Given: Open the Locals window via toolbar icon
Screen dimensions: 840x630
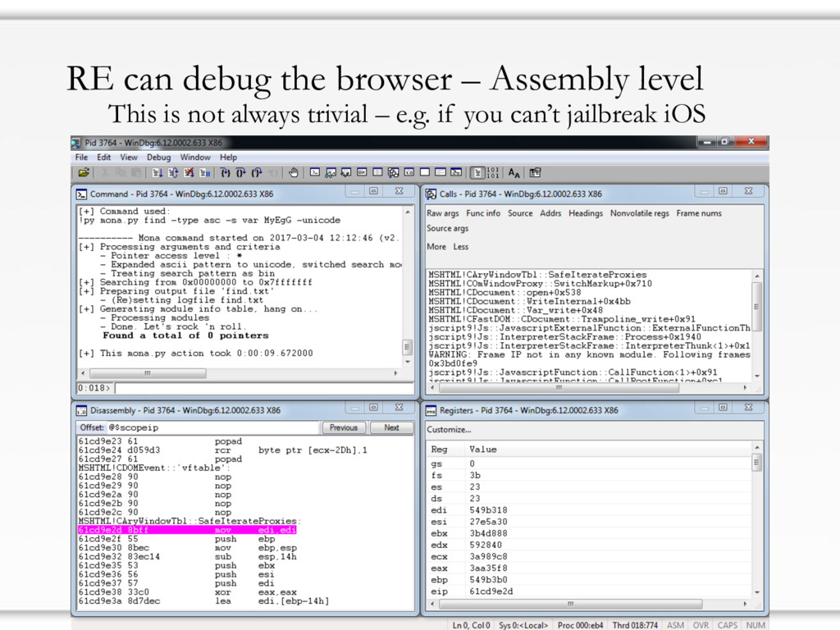Looking at the screenshot, I should tap(346, 172).
